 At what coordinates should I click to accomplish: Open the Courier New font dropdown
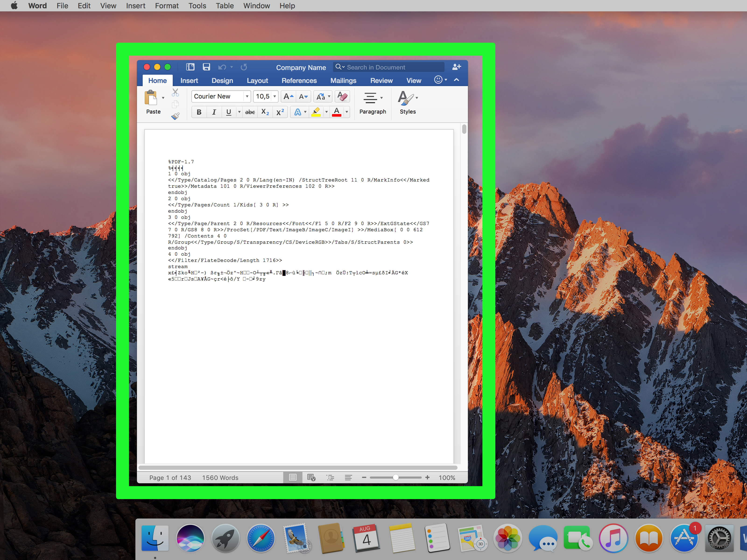(247, 97)
